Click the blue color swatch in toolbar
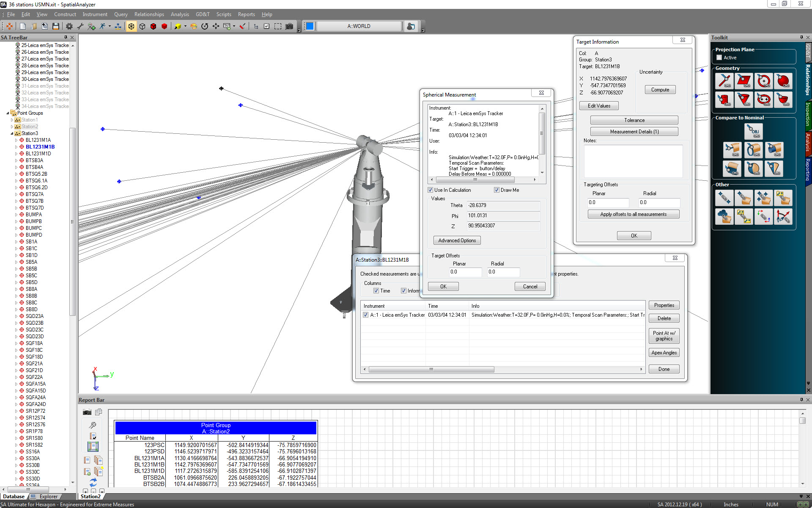This screenshot has width=812, height=508. (310, 26)
